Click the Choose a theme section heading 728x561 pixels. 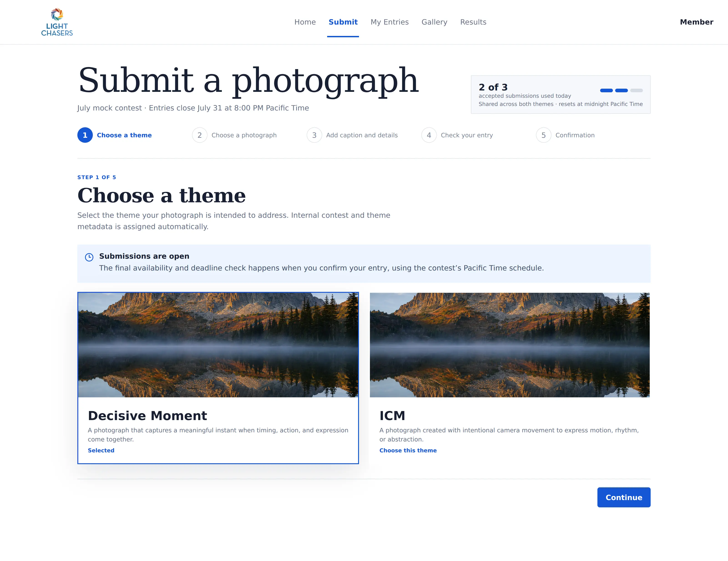tap(161, 195)
